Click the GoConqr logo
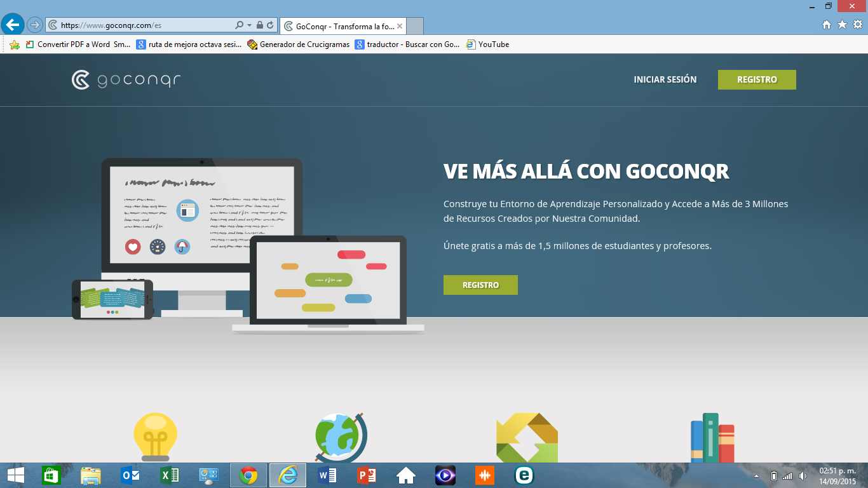The width and height of the screenshot is (868, 488). [125, 79]
